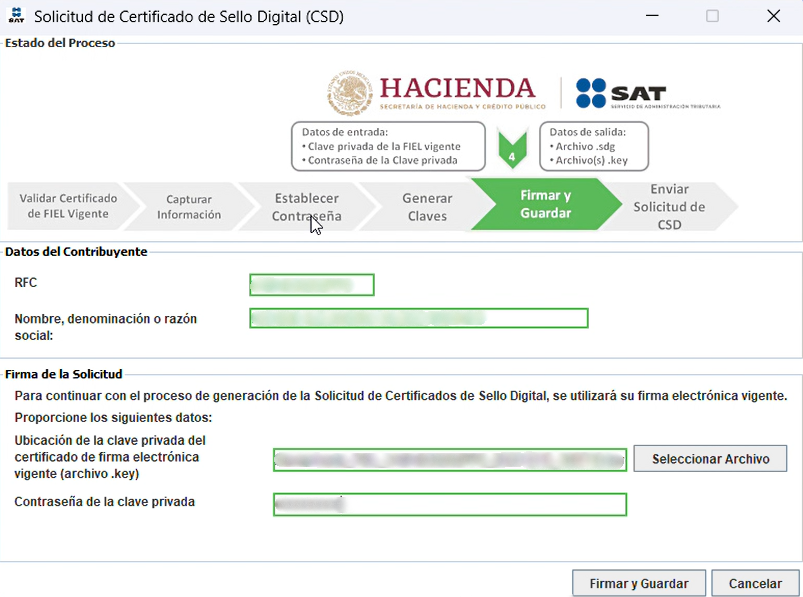Click the Nombre, denominación o razón social field
This screenshot has width=803, height=597.
coord(418,318)
